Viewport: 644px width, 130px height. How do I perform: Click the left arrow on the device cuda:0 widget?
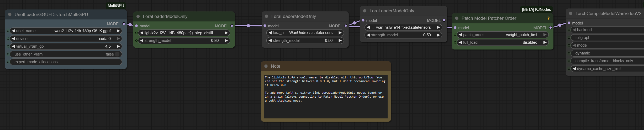(x=13, y=39)
